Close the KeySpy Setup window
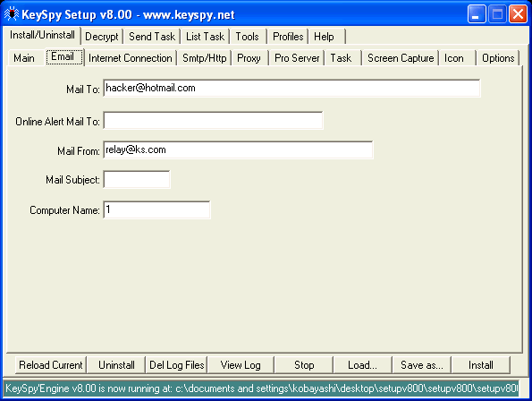532x401 pixels. [x=519, y=14]
